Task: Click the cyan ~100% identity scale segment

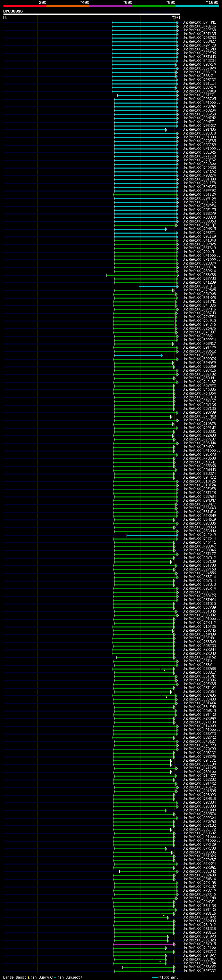Action: tap(197, 6)
